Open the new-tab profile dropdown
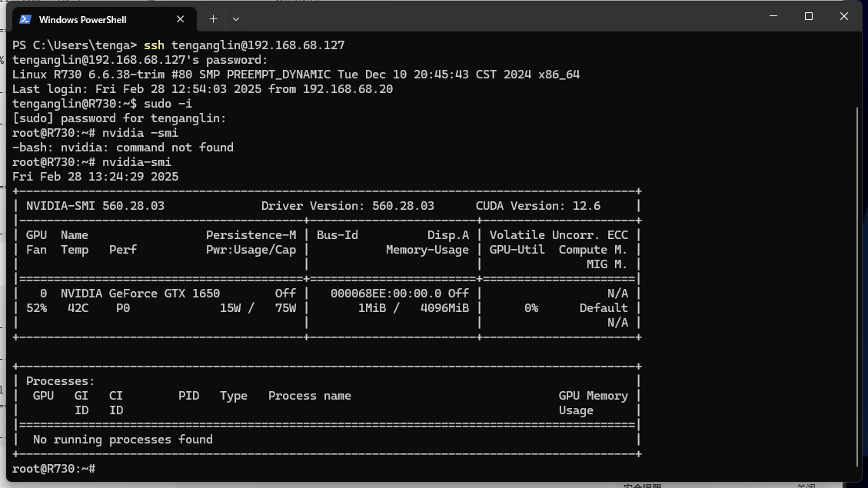The height and width of the screenshot is (488, 868). [236, 19]
